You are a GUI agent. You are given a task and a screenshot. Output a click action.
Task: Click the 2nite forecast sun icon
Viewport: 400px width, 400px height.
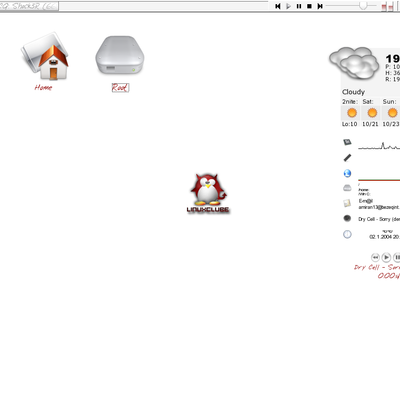tap(352, 113)
